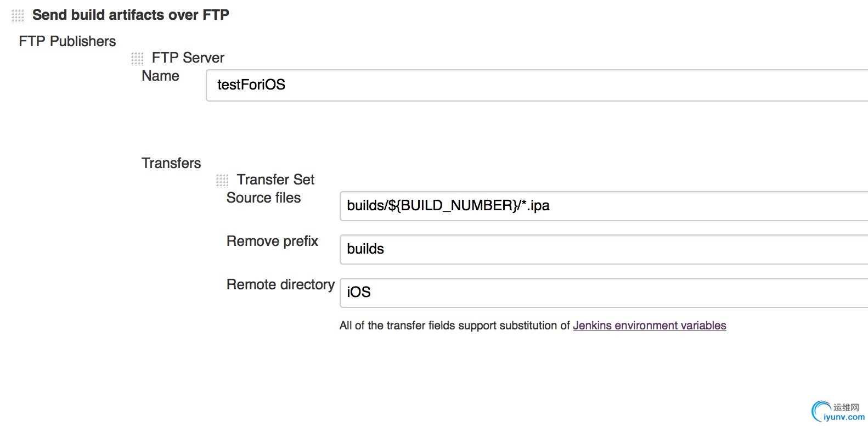Click the Transfers label

(x=171, y=163)
